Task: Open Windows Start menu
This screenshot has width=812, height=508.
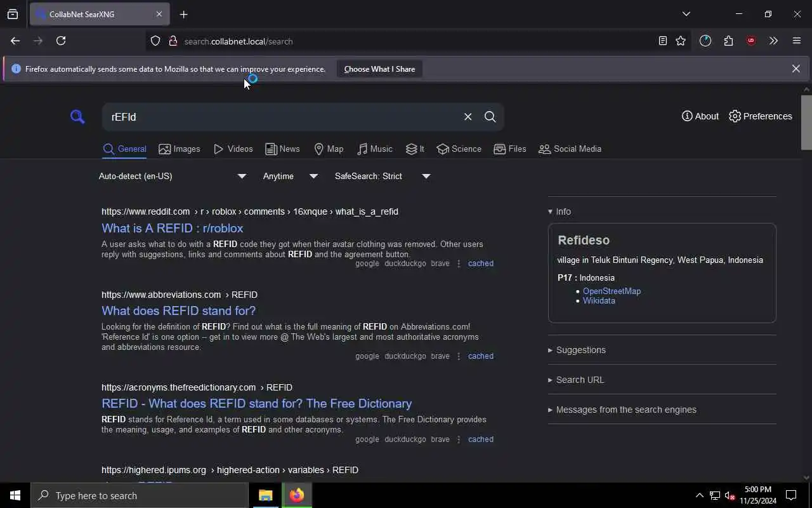Action: click(15, 495)
